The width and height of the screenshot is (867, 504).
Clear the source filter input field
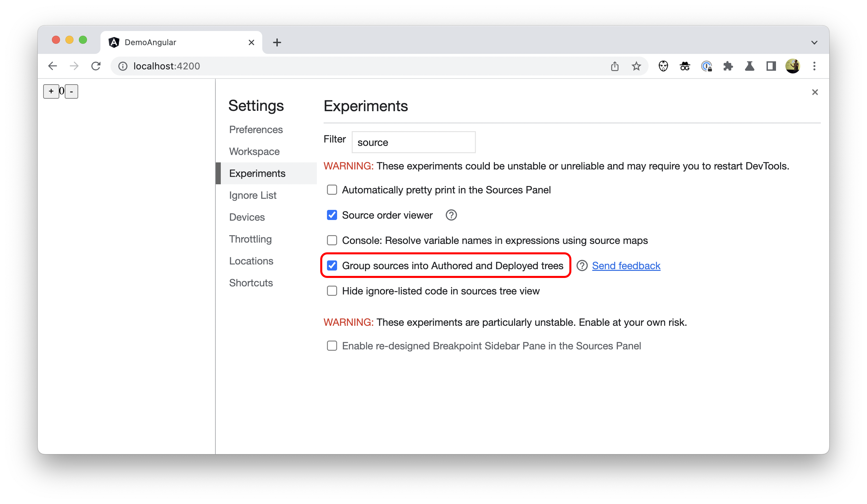pyautogui.click(x=413, y=141)
